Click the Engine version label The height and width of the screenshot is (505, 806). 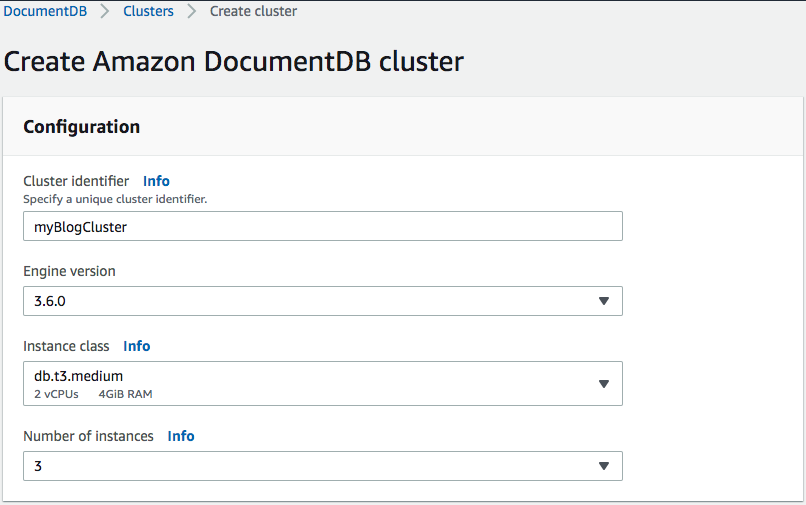tap(69, 271)
